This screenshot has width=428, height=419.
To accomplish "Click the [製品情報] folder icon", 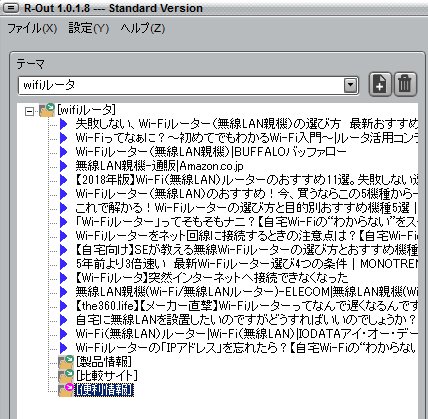I will tap(66, 362).
